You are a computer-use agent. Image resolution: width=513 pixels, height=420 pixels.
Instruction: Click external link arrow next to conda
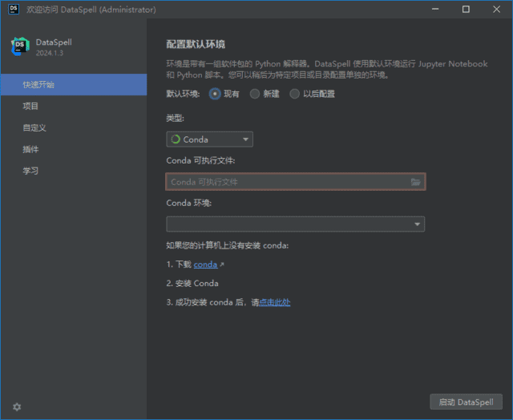tap(222, 265)
